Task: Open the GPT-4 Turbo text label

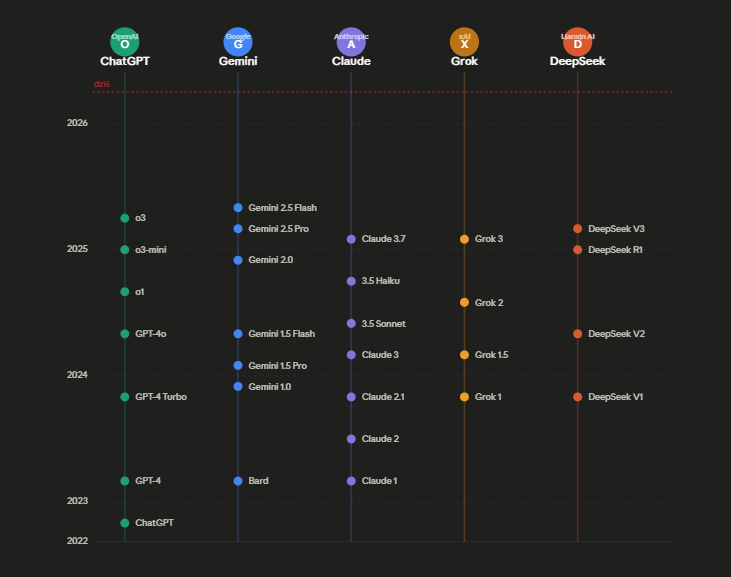Action: click(160, 397)
